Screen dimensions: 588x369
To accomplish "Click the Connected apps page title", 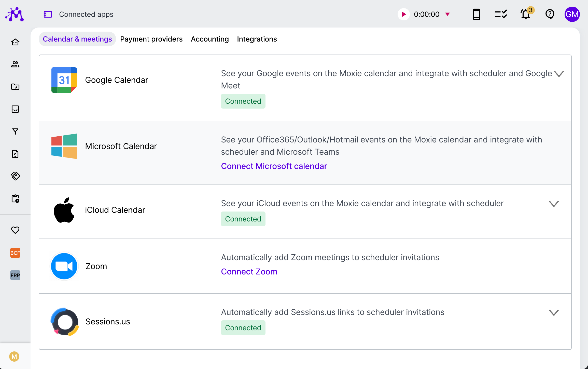I will [x=86, y=14].
